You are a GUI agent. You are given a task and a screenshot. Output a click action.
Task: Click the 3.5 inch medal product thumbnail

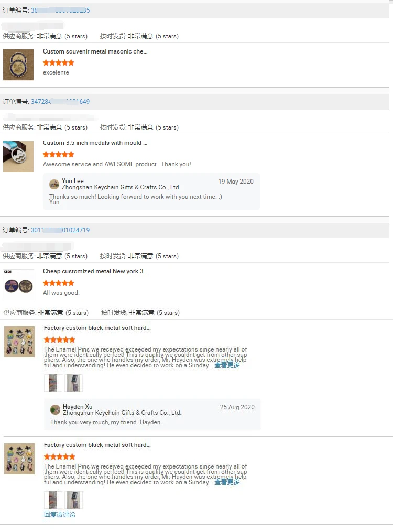18,156
